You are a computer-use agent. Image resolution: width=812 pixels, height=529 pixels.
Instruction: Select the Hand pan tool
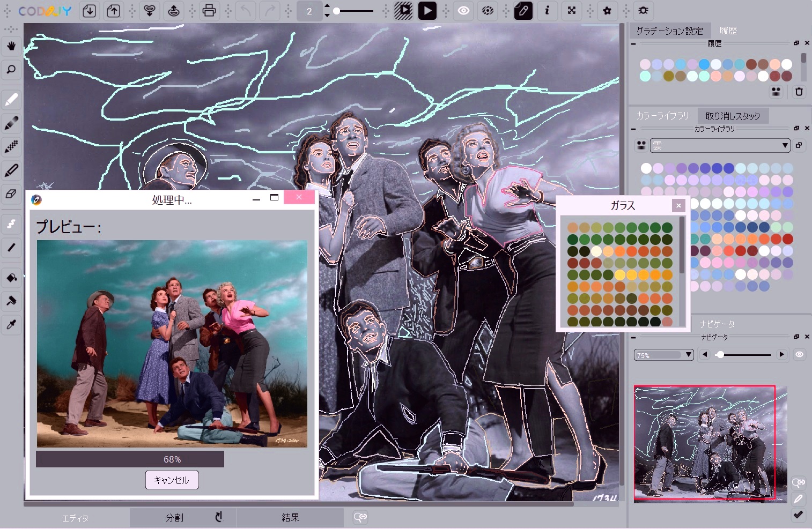pyautogui.click(x=11, y=46)
